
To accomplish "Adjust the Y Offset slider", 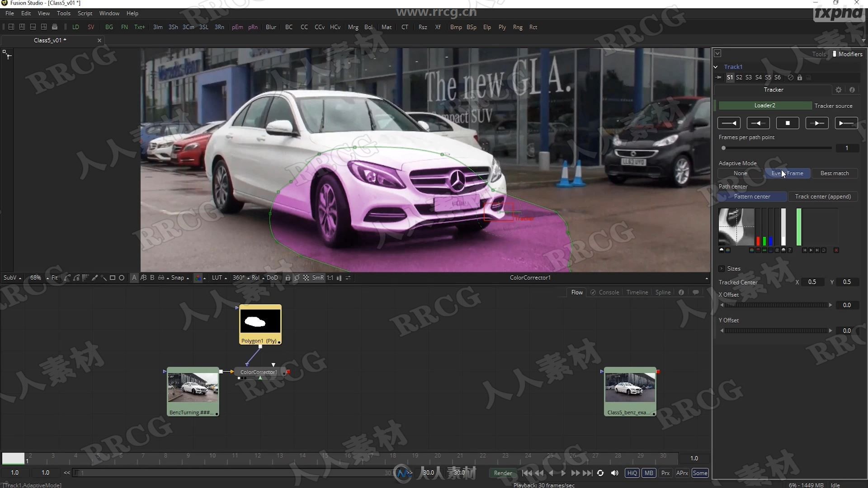I will (776, 331).
